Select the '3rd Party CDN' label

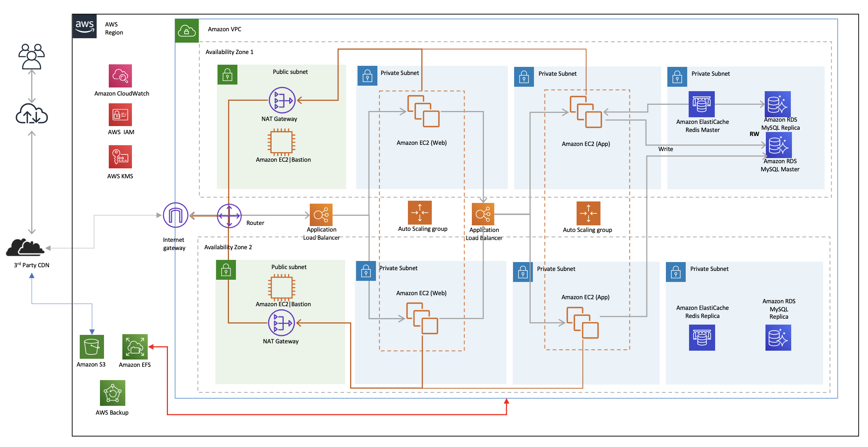32,265
